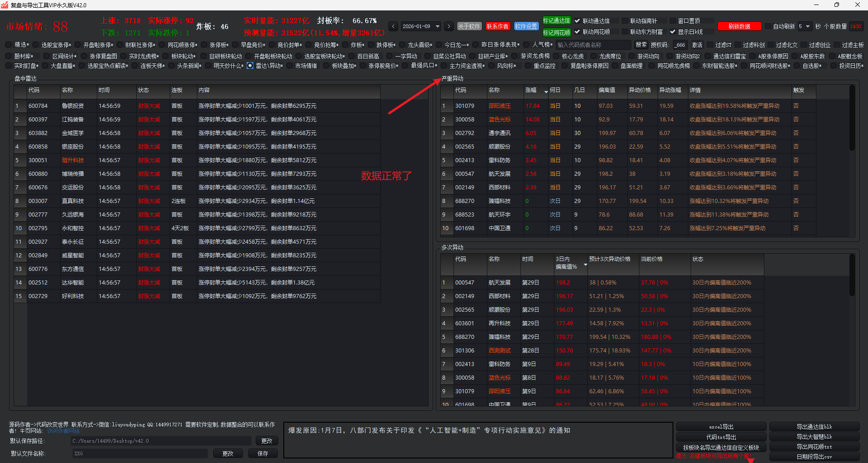This screenshot has height=463, width=868.
Task: Open the 访问作者网站 link
Action: pos(63,431)
